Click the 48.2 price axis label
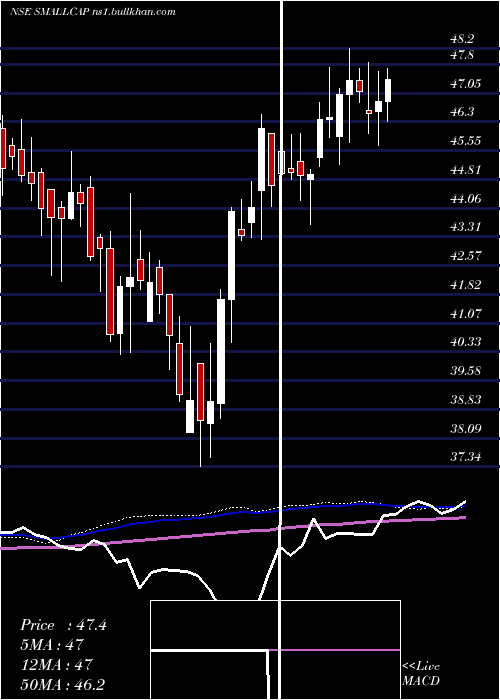 coord(462,39)
